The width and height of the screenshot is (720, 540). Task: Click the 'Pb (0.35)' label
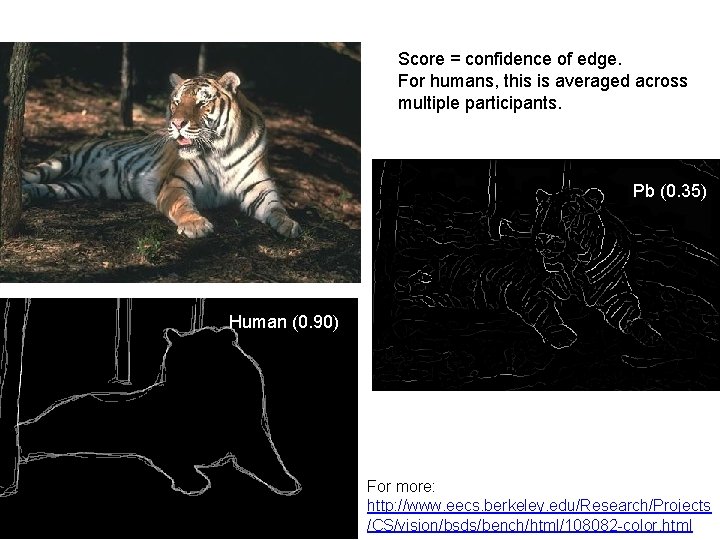pyautogui.click(x=669, y=191)
